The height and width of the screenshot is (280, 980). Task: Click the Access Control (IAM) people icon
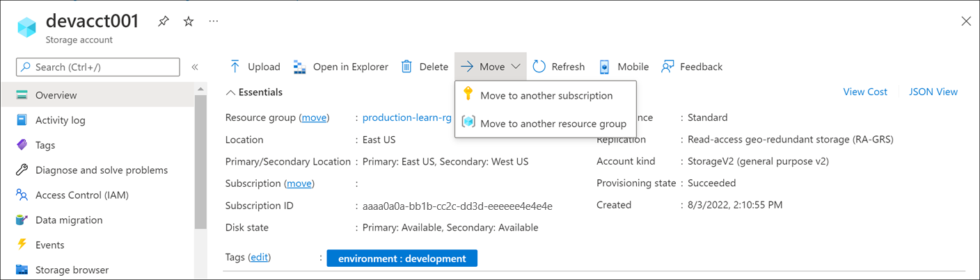click(22, 195)
